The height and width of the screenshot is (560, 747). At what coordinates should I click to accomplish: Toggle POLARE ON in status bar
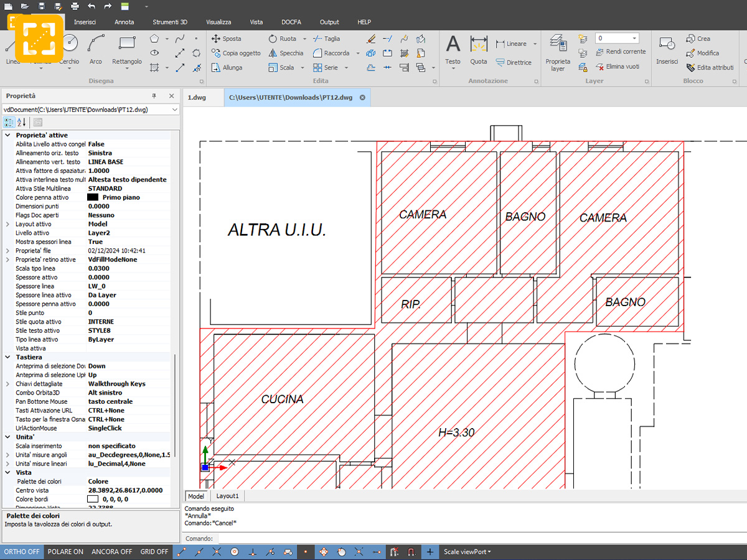pos(65,552)
